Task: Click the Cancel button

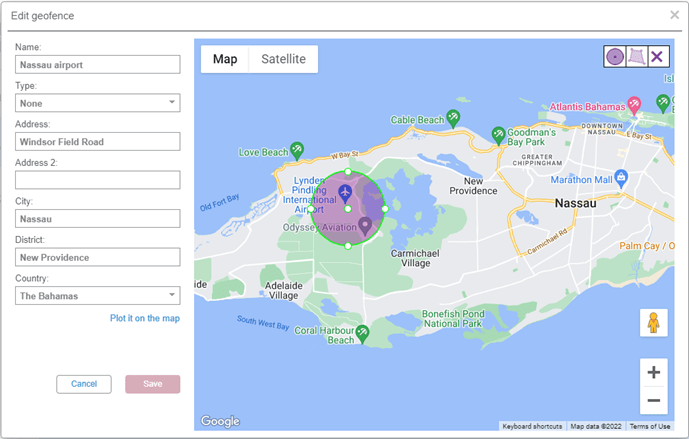Action: [84, 384]
